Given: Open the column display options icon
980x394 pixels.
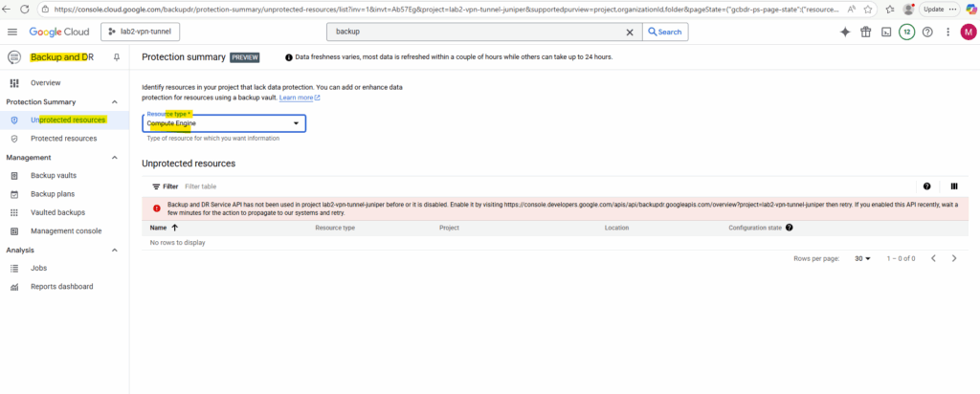Looking at the screenshot, I should [x=953, y=186].
